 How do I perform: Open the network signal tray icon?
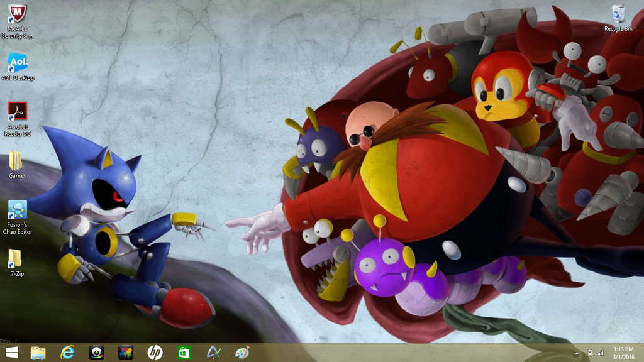pyautogui.click(x=600, y=353)
